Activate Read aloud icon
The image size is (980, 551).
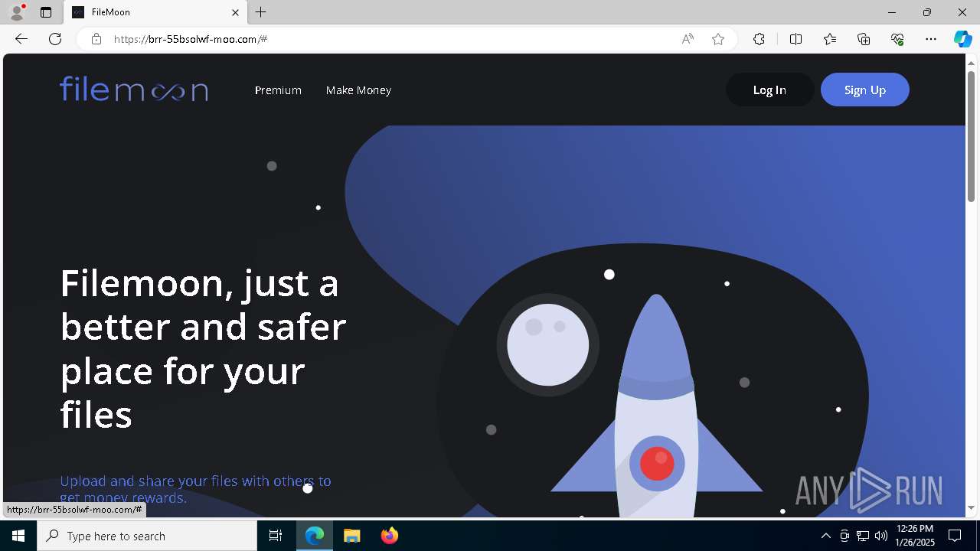(x=688, y=39)
